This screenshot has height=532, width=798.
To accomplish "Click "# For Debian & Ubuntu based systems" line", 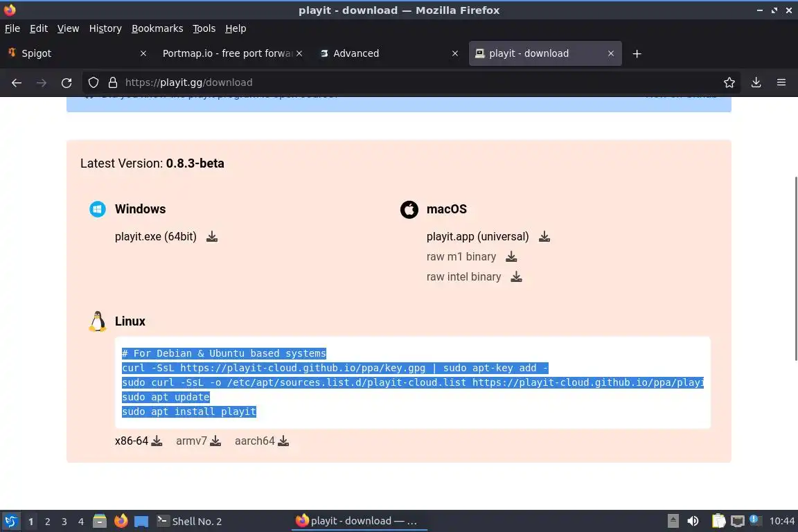I will coord(224,353).
